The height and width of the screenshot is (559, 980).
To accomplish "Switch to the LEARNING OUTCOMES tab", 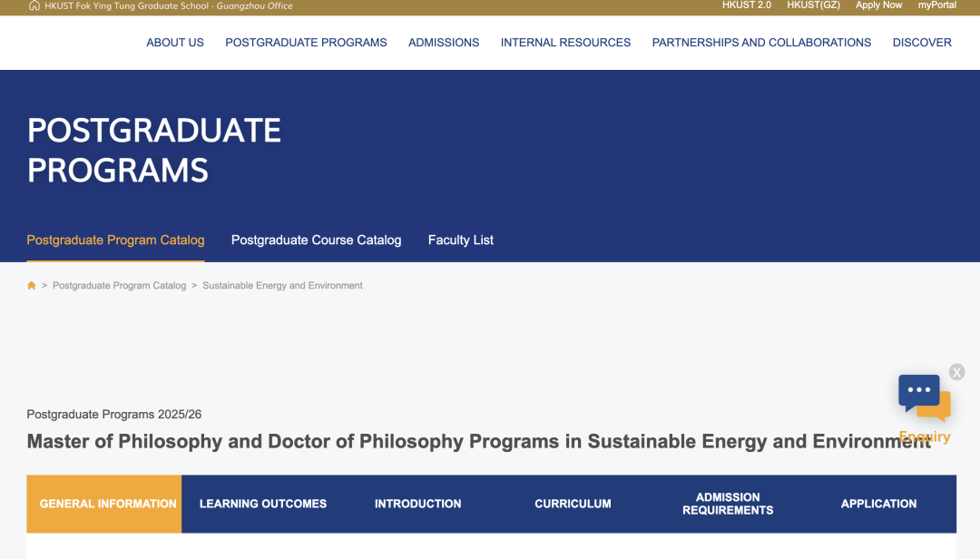I will [x=263, y=504].
